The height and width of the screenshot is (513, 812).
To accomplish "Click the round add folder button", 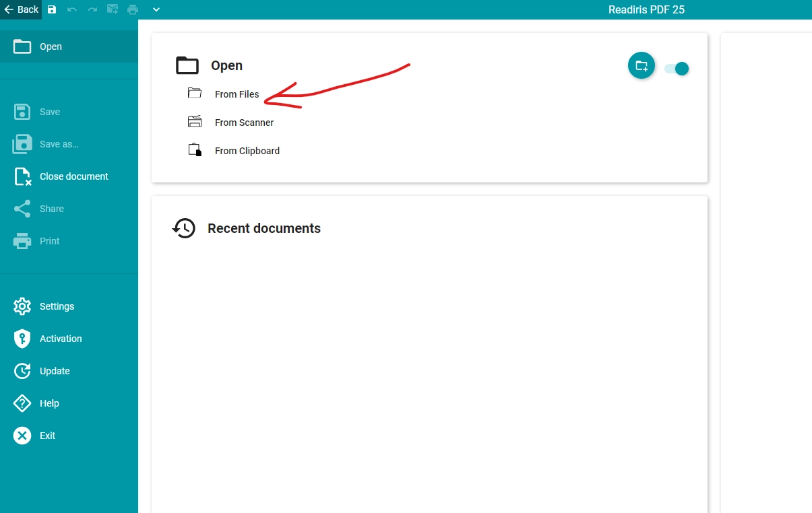I will pos(641,66).
